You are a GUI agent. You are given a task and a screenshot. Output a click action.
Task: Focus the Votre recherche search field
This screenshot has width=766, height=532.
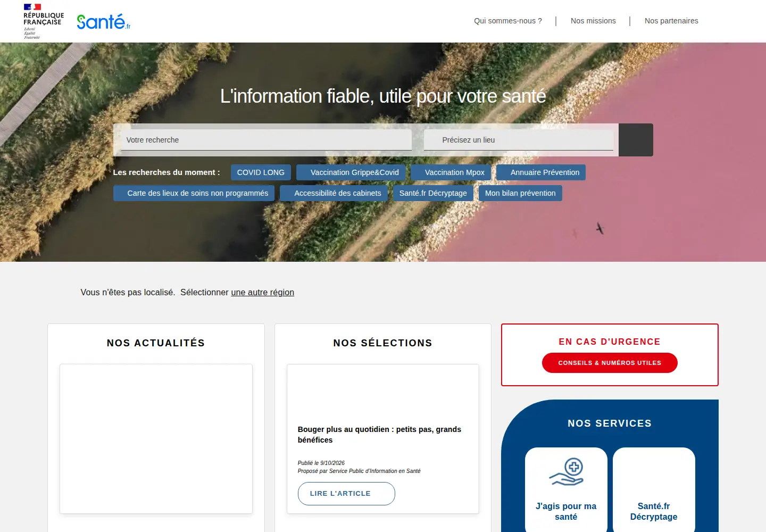pos(266,140)
